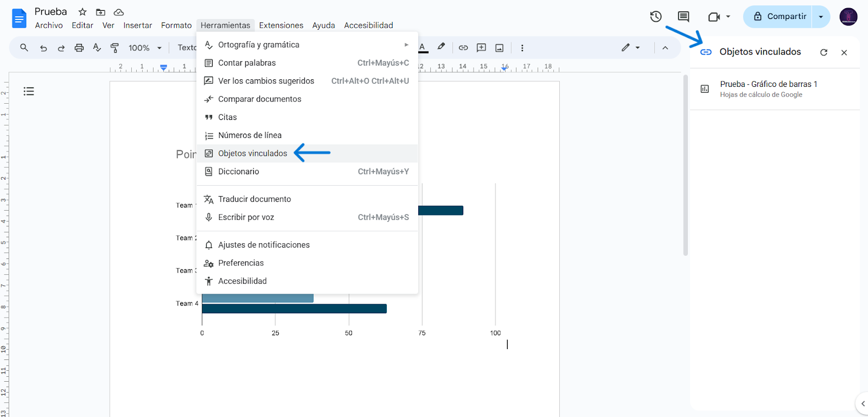Insert a link from the toolbar
The height and width of the screenshot is (417, 868).
pyautogui.click(x=463, y=48)
